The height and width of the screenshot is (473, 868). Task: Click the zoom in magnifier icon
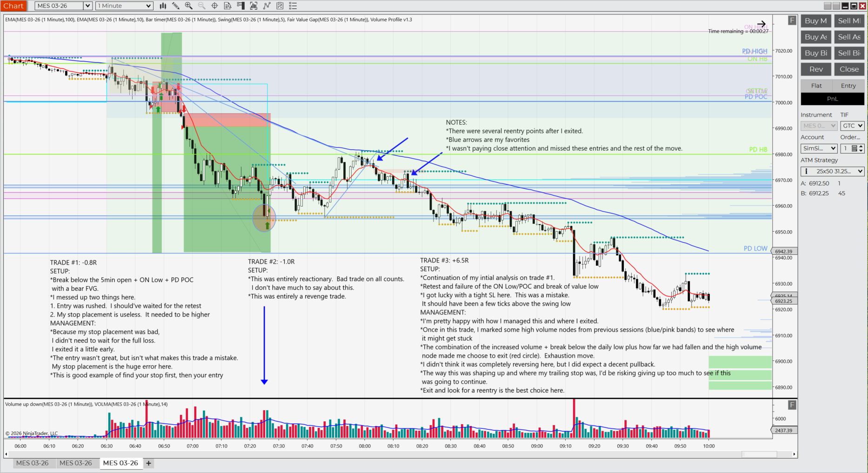[189, 6]
